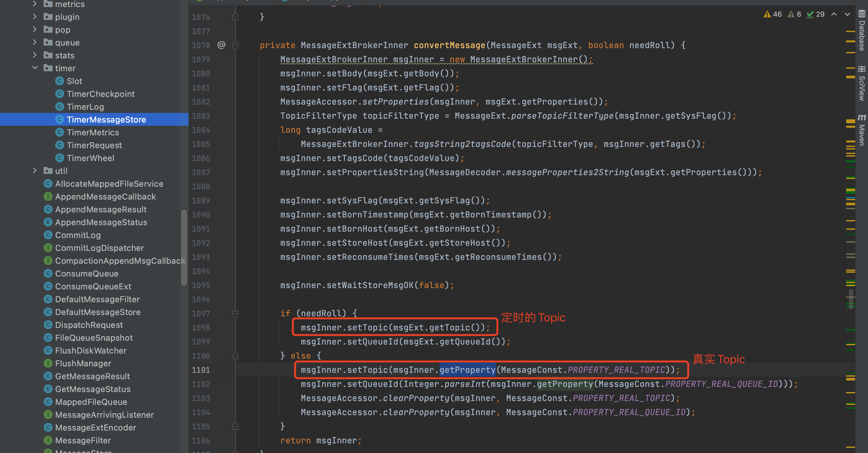The width and height of the screenshot is (868, 453).
Task: Collapse the timer package in project tree
Action: point(35,68)
